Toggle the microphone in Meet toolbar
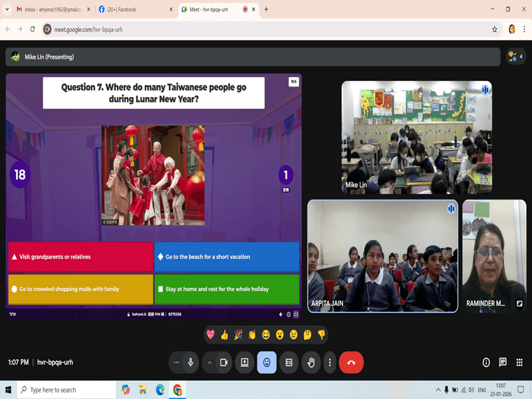The height and width of the screenshot is (399, 532). point(191,362)
